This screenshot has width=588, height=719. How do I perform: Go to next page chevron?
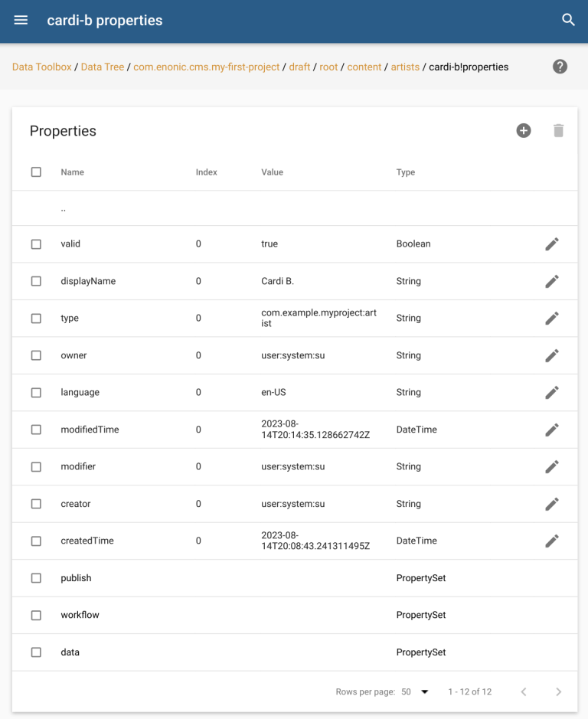558,691
